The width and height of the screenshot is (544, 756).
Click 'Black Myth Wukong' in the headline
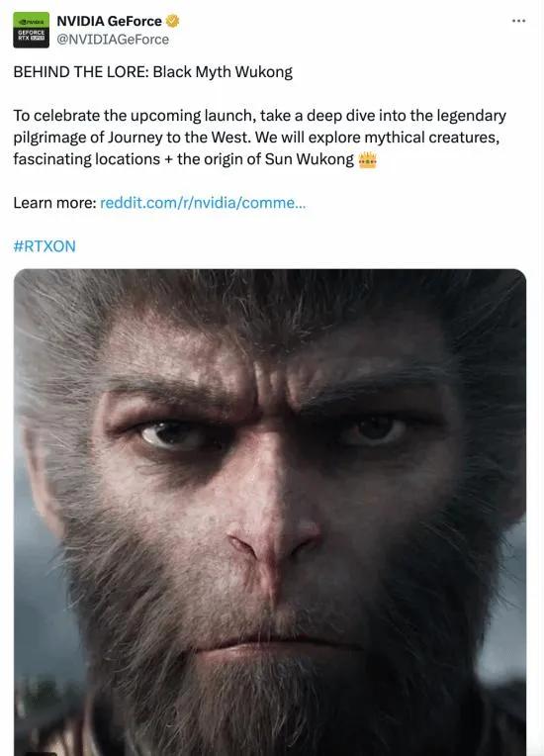[223, 72]
